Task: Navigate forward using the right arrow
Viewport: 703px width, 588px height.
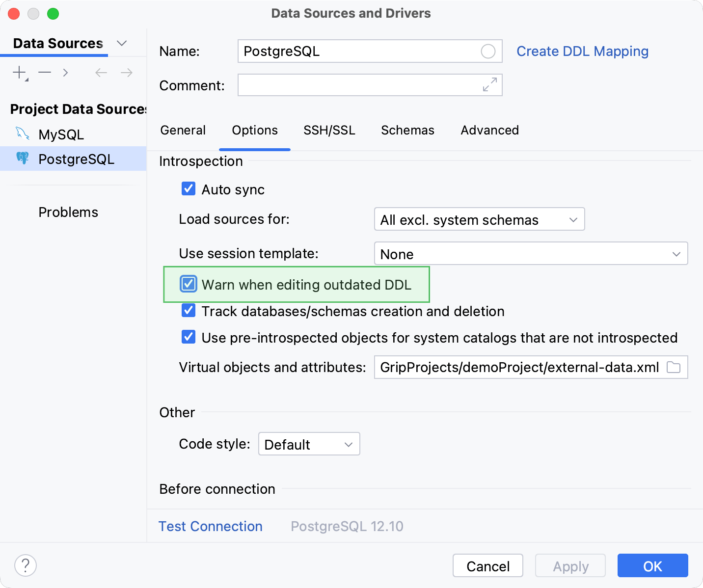Action: tap(126, 72)
